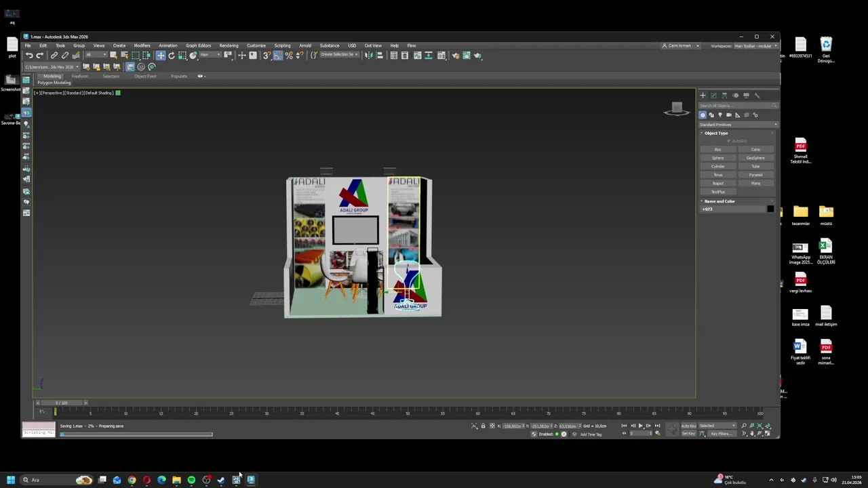868x488 pixels.
Task: Open the Render Setup teapot icon
Action: [455, 56]
